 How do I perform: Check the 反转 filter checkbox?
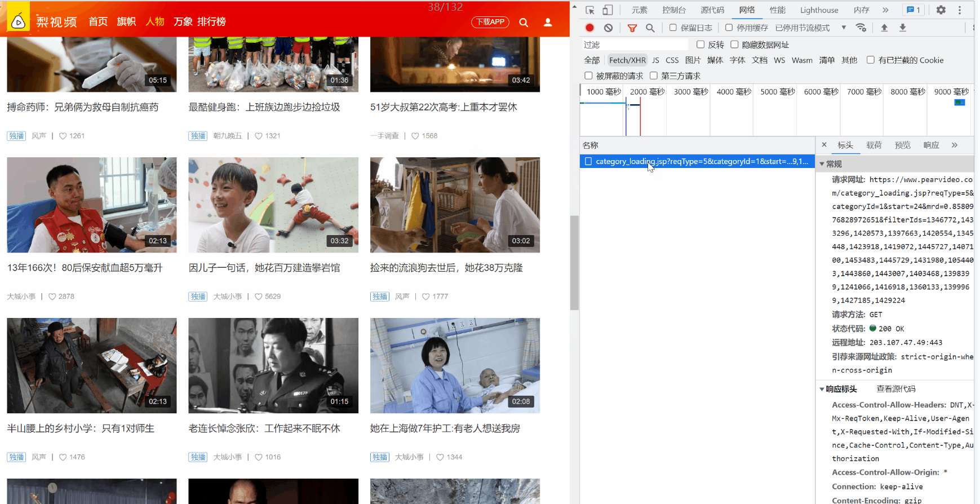tap(700, 45)
